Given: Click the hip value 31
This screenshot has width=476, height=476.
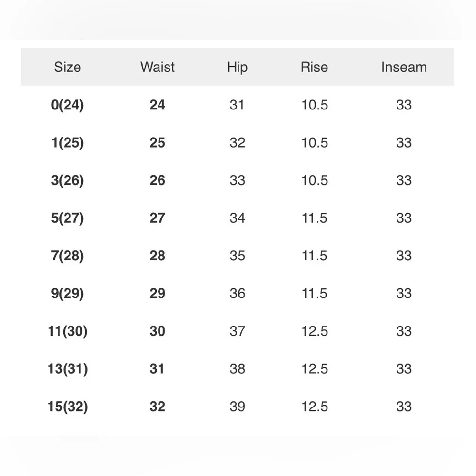Looking at the screenshot, I should coord(237,105).
